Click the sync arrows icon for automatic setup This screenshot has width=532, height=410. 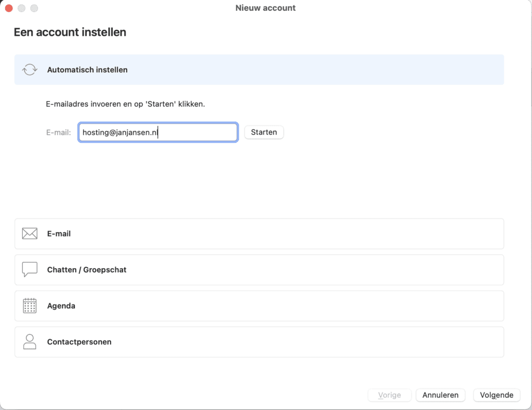click(x=30, y=70)
